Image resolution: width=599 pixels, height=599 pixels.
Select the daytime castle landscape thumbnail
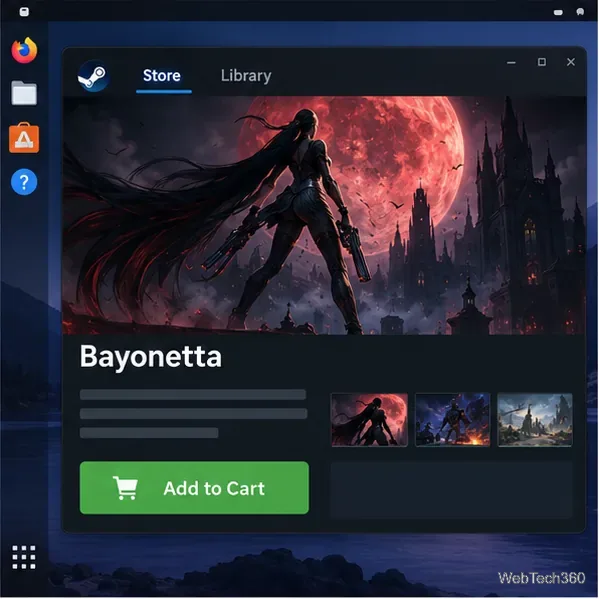click(x=535, y=419)
